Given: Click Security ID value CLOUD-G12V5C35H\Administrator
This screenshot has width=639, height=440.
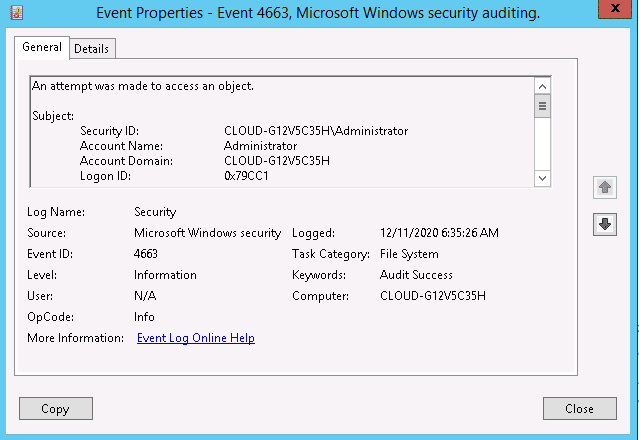Looking at the screenshot, I should [316, 131].
